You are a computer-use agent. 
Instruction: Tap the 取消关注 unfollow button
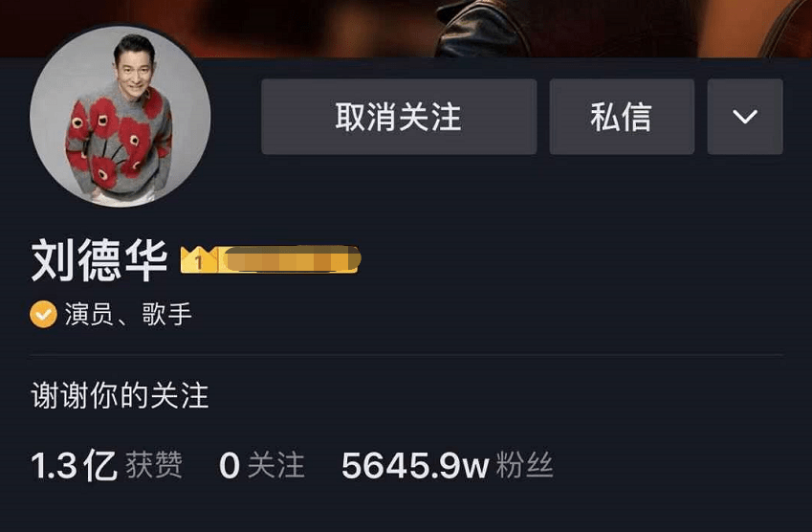point(399,117)
